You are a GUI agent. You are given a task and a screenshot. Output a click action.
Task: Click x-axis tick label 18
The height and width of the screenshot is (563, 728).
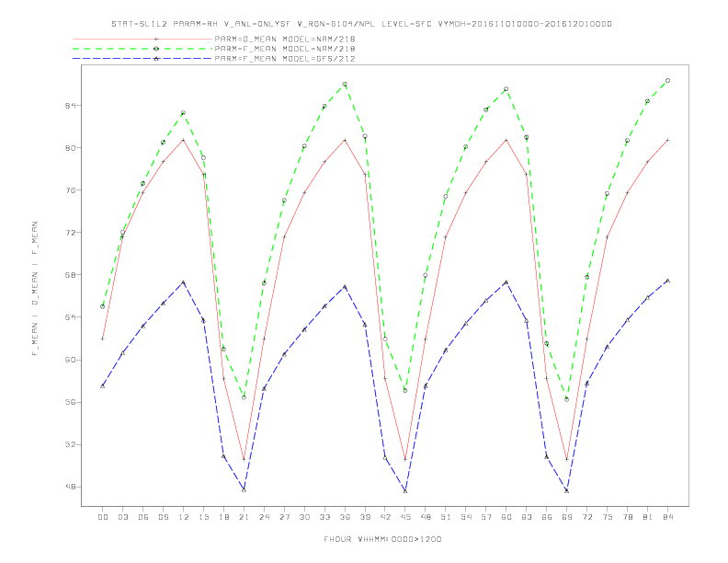click(x=223, y=517)
